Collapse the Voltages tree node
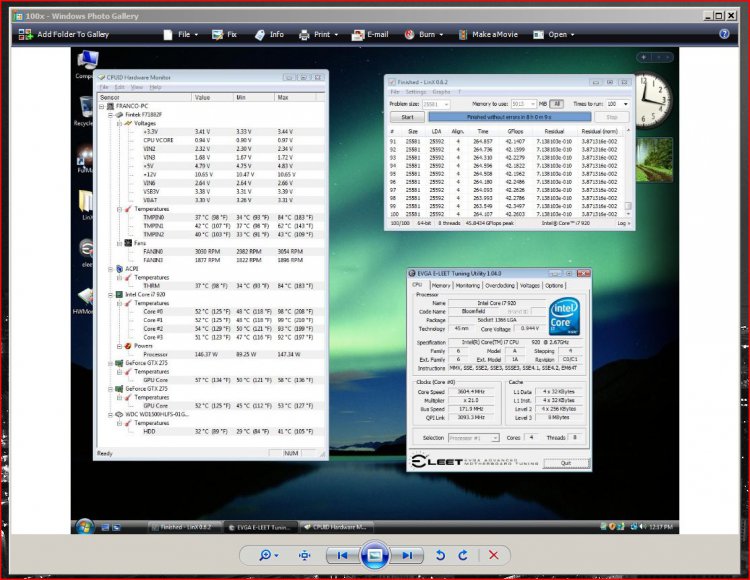Image resolution: width=750 pixels, height=580 pixels. [x=119, y=123]
